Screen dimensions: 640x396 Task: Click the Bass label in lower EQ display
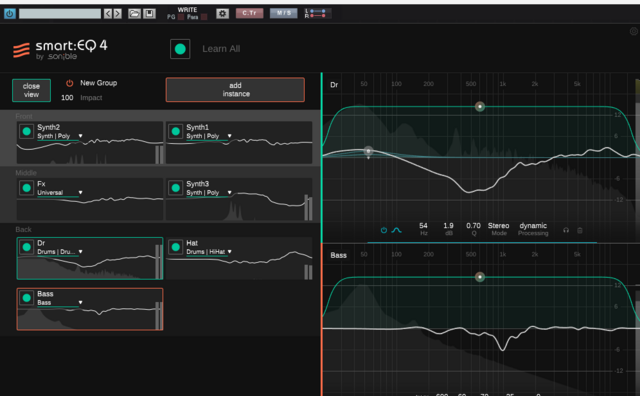click(x=338, y=255)
